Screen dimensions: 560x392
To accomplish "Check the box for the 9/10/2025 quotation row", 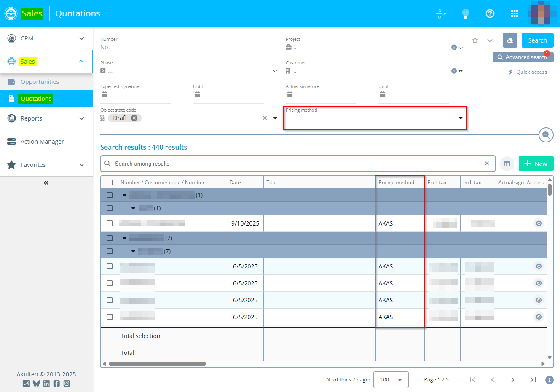I will [x=110, y=223].
